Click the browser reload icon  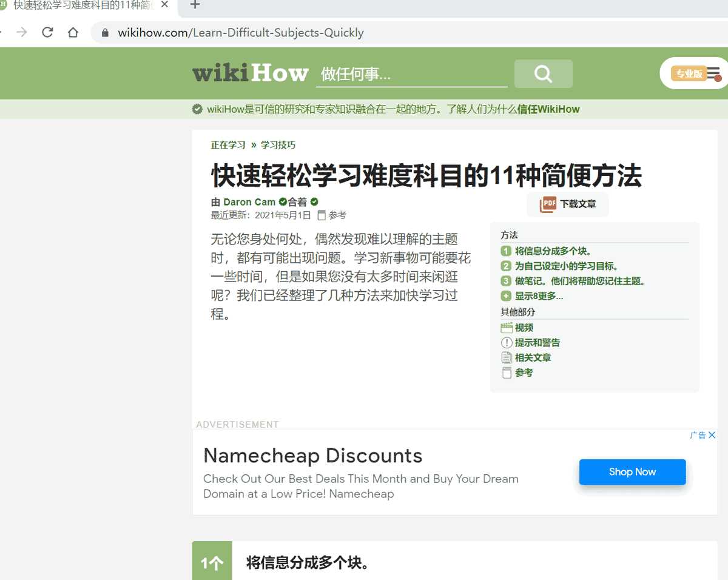(x=47, y=33)
